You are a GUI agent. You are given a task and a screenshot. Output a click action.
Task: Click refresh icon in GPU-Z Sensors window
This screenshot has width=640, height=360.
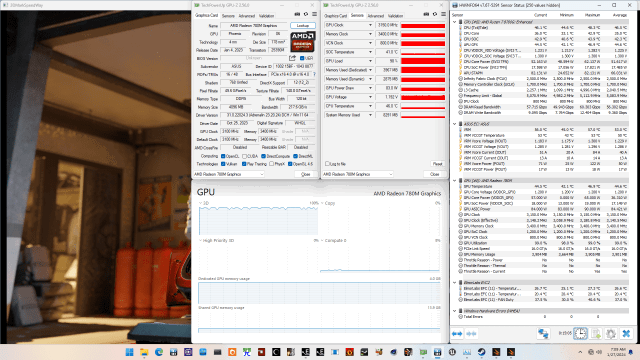tap(435, 14)
